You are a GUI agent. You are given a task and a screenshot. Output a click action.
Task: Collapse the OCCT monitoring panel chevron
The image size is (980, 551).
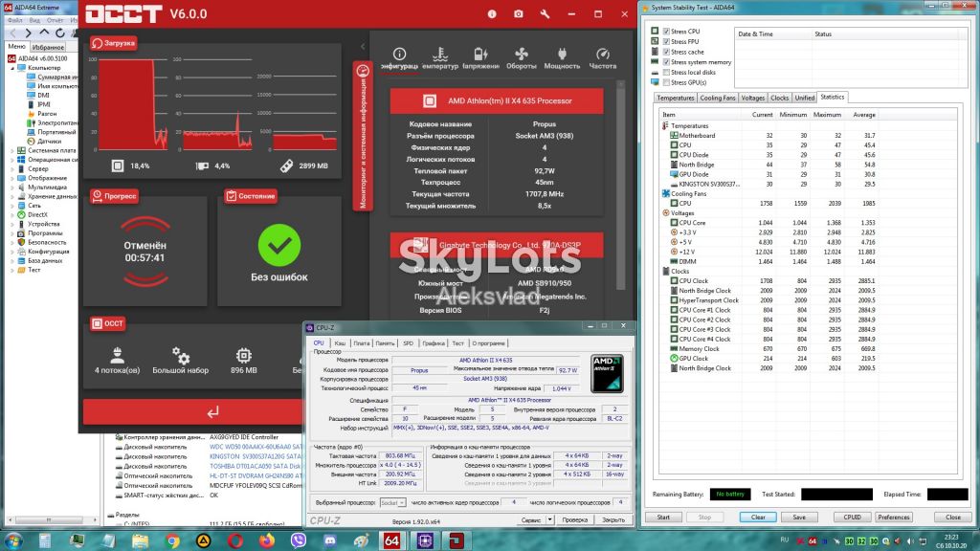tap(363, 46)
